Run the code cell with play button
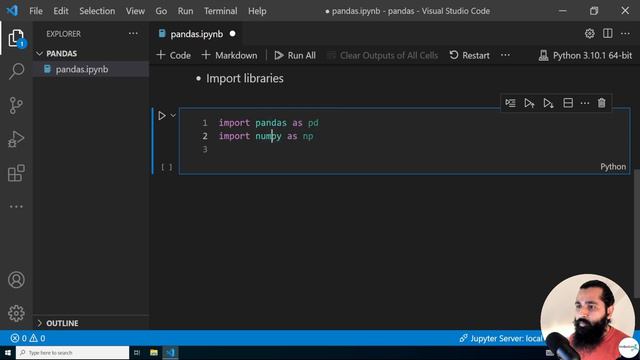 point(162,116)
